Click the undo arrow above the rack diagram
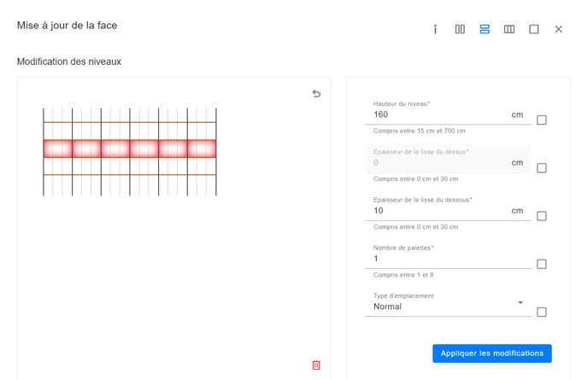588x380 pixels. coord(316,94)
